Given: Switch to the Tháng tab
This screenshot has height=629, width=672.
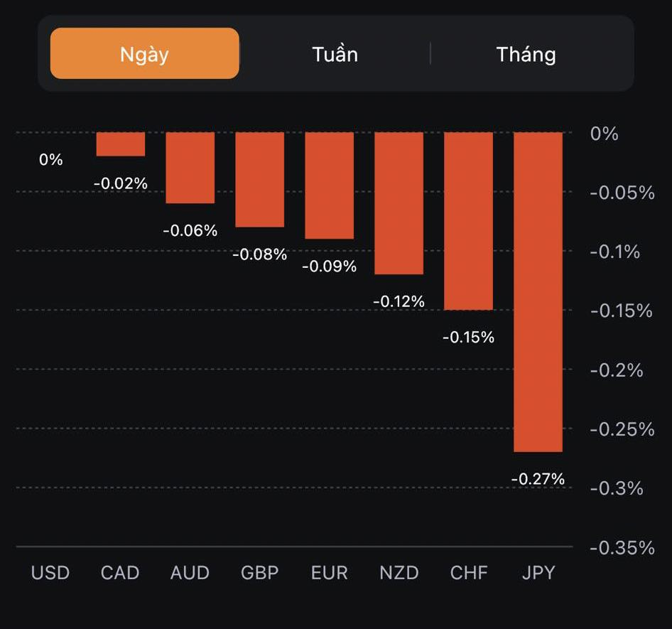Looking at the screenshot, I should point(526,54).
